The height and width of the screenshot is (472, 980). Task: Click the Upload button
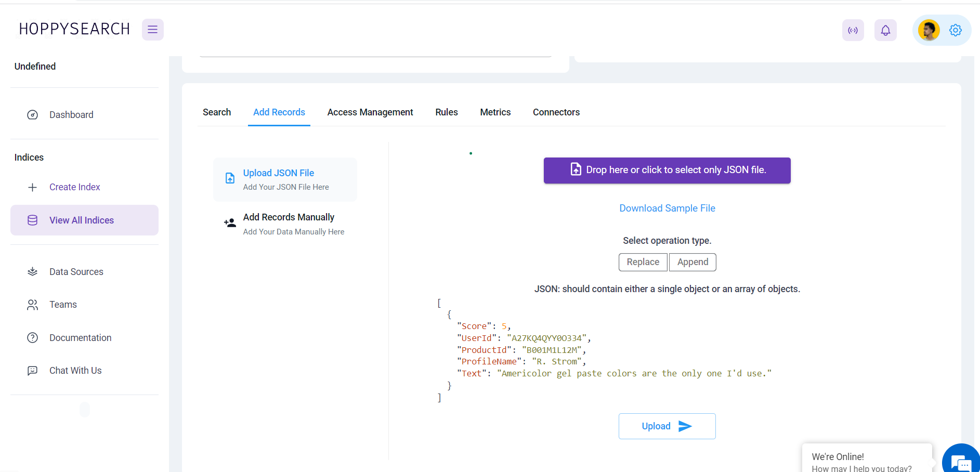tap(667, 426)
